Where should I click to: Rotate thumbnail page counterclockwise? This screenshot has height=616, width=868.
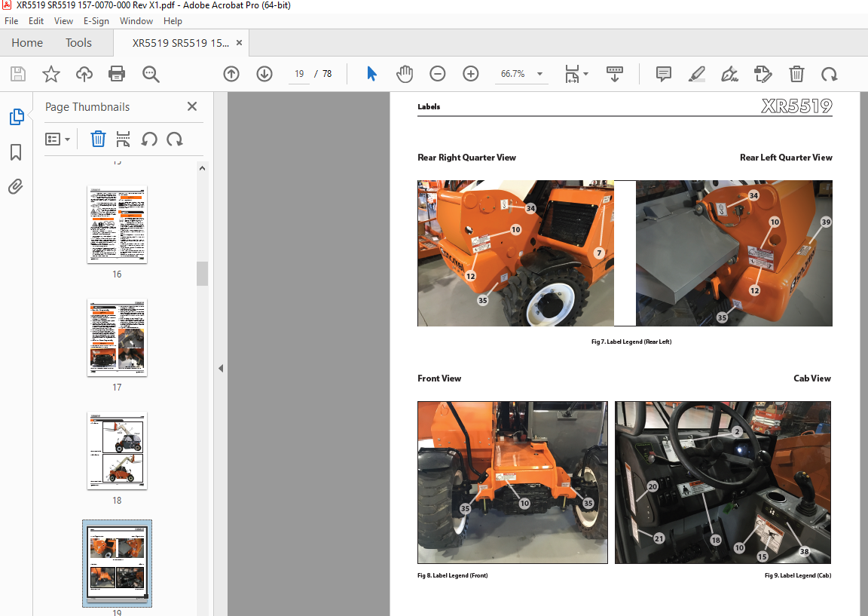click(149, 139)
